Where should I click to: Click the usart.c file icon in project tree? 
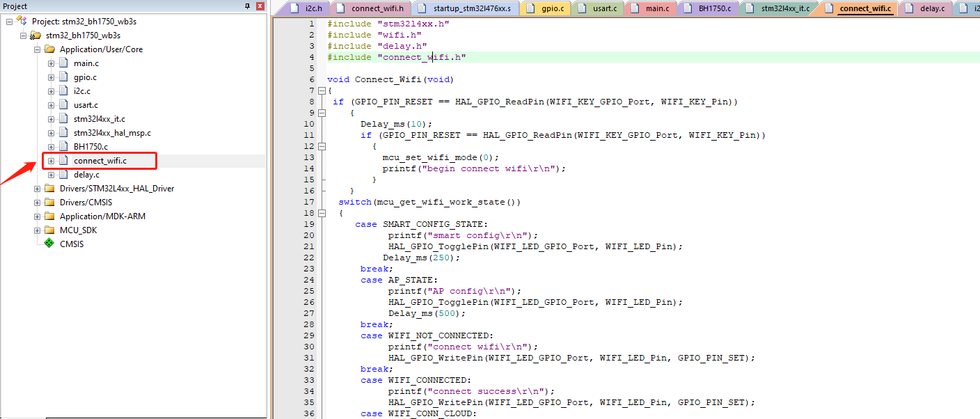(63, 105)
